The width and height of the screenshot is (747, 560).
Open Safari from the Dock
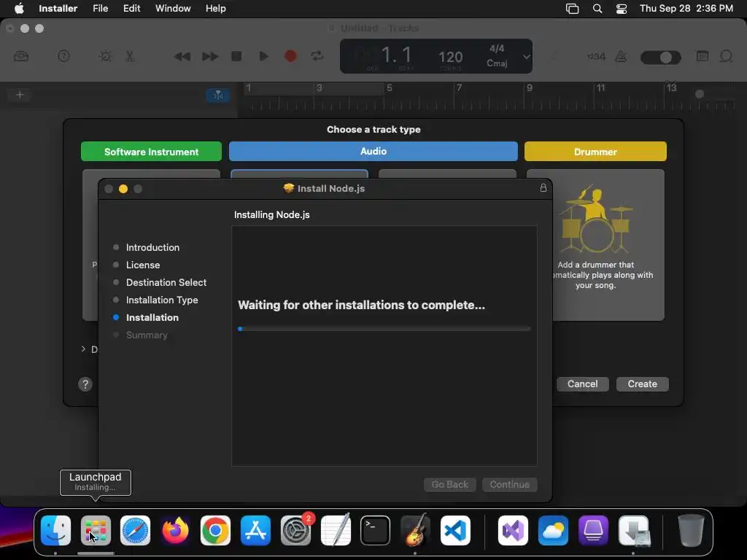pos(135,530)
